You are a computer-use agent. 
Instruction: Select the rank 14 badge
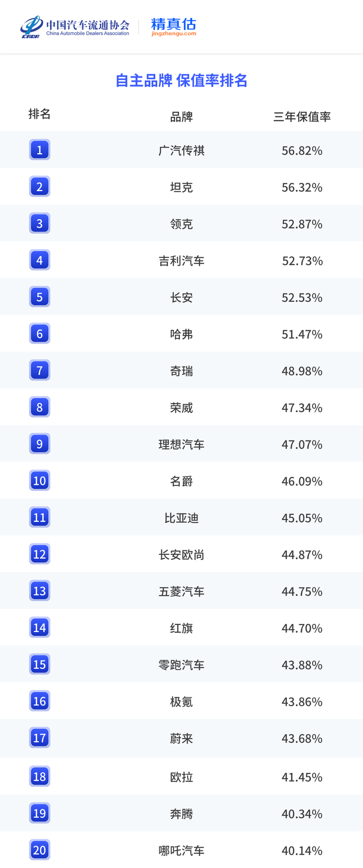click(40, 628)
